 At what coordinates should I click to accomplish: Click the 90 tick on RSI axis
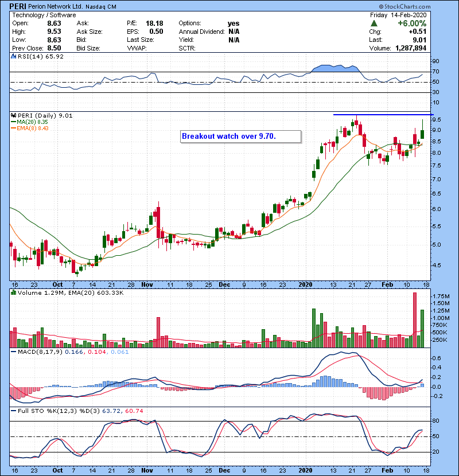click(x=436, y=61)
